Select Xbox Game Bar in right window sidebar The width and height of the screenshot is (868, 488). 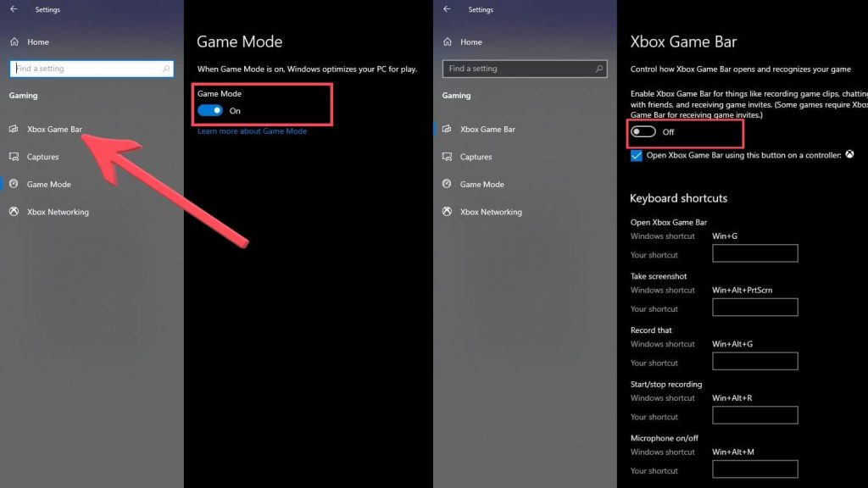[487, 129]
